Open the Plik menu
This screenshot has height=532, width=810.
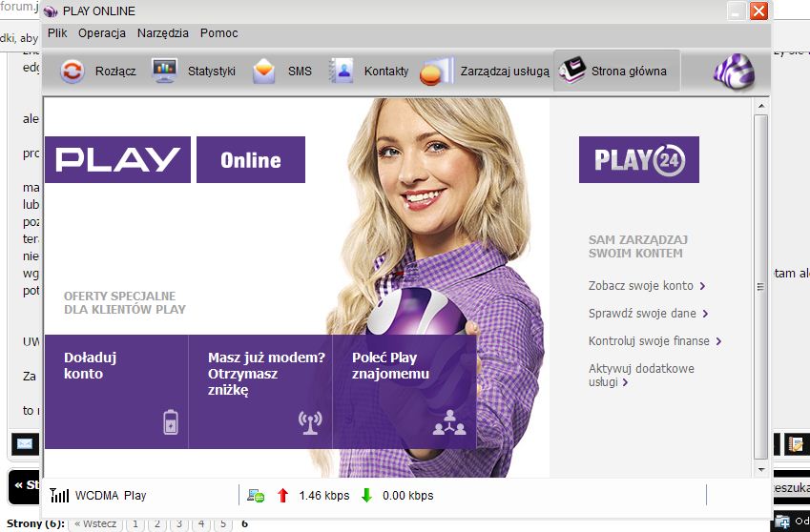[x=57, y=33]
